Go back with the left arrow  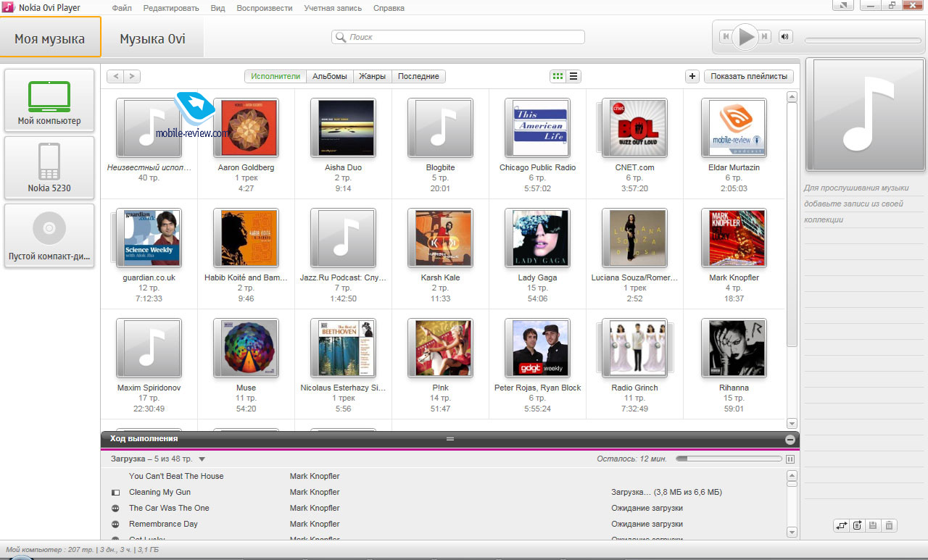coord(115,76)
